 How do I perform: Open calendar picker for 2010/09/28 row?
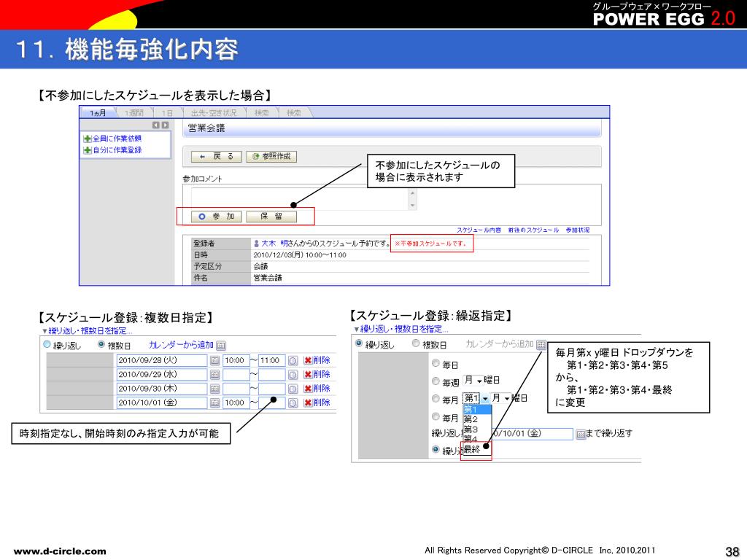pyautogui.click(x=214, y=361)
